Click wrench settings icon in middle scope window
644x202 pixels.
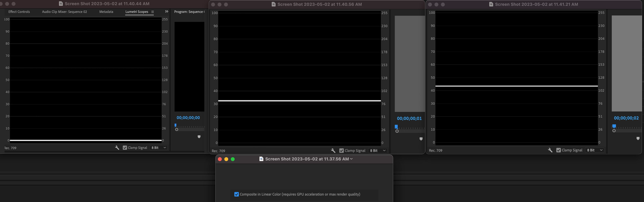tap(333, 150)
